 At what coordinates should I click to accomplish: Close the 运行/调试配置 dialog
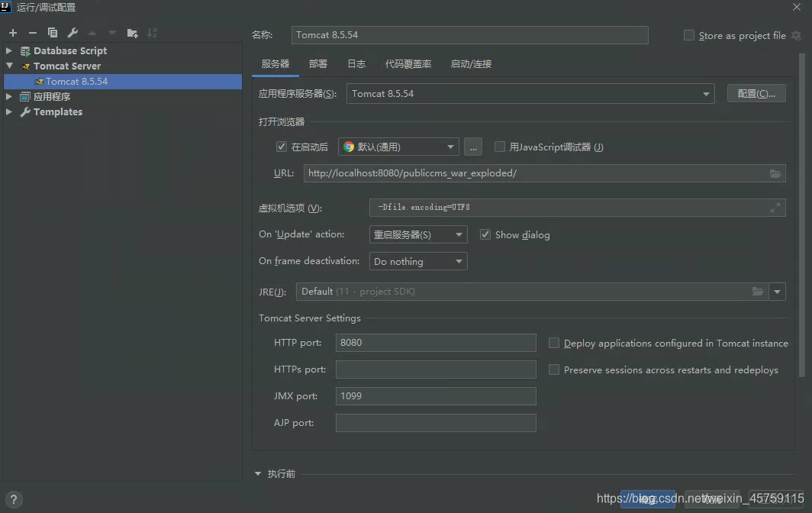point(797,7)
